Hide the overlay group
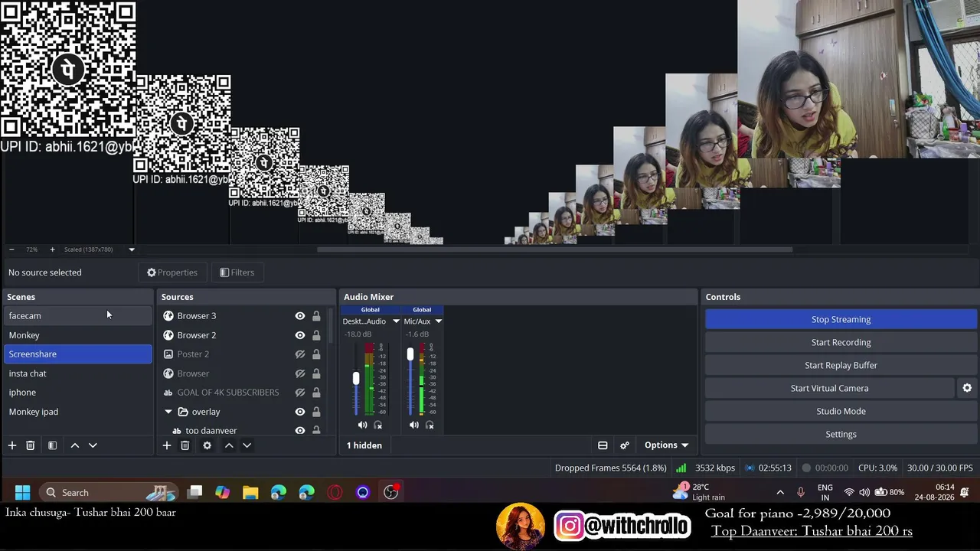The height and width of the screenshot is (551, 980). 300,412
